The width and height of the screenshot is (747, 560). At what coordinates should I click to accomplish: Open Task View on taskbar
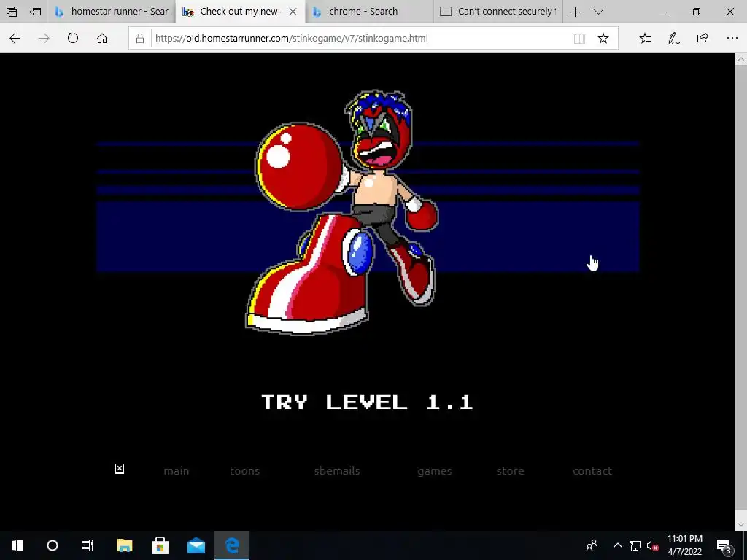[x=88, y=545]
